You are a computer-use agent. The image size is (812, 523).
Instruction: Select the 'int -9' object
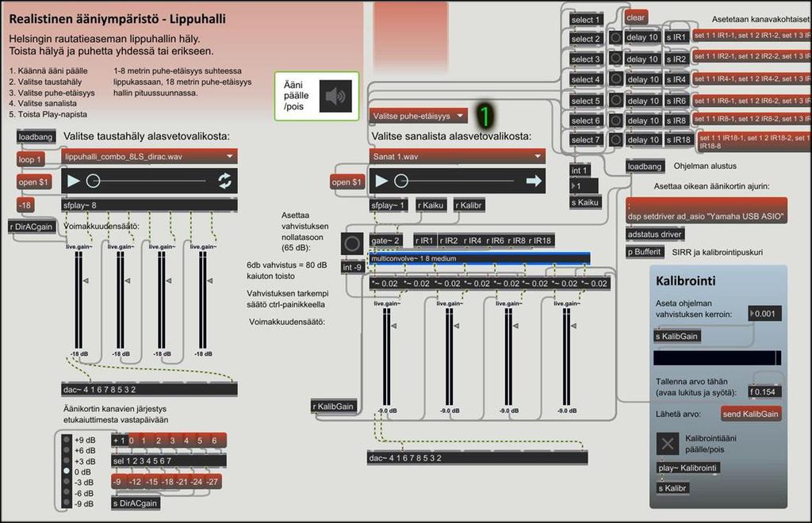point(352,268)
